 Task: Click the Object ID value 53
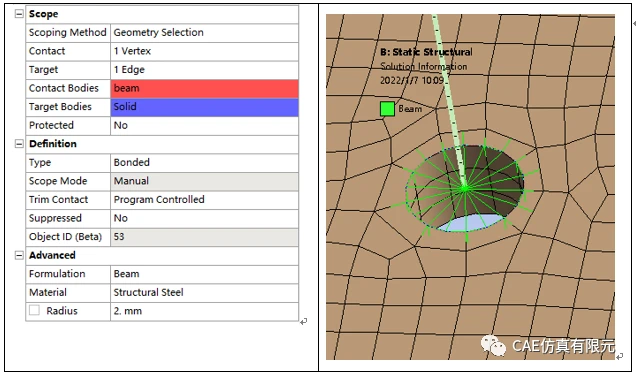point(204,237)
